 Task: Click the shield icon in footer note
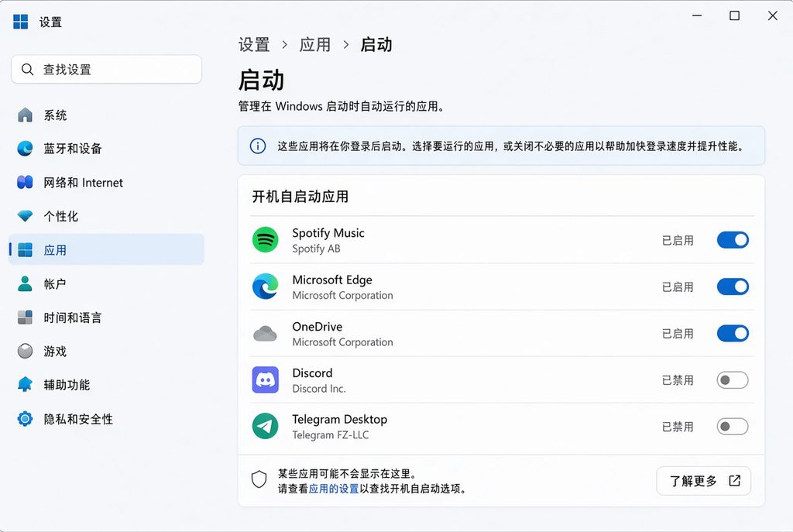coord(259,479)
